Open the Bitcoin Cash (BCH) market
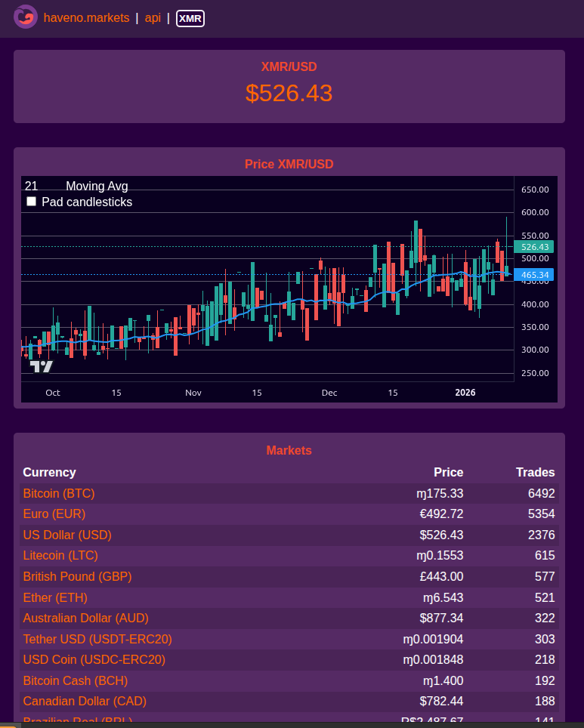The image size is (584, 728). pyautogui.click(x=76, y=680)
